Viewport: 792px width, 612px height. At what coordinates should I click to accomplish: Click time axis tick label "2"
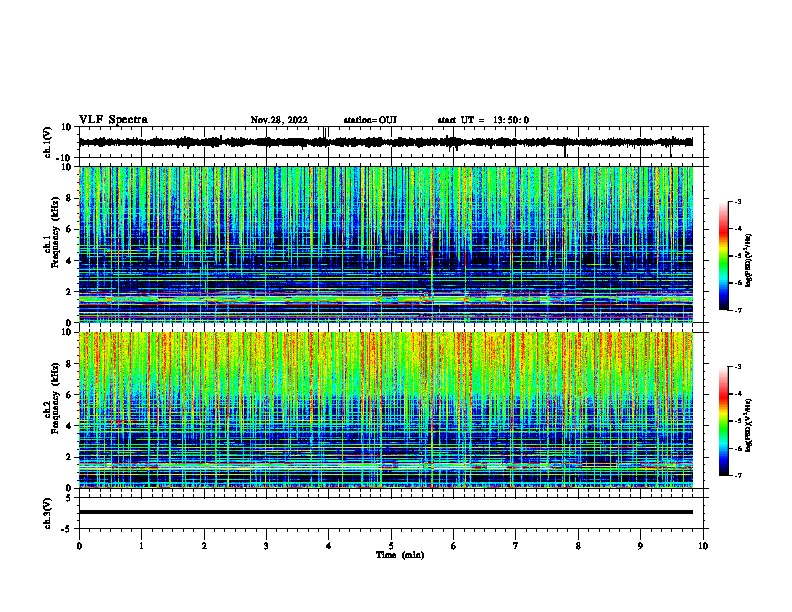point(204,546)
